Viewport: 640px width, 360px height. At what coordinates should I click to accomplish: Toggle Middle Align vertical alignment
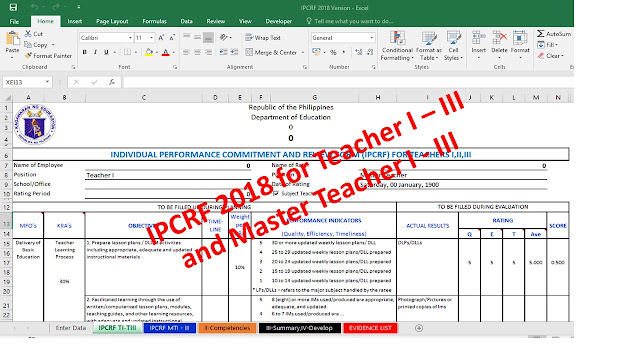[x=197, y=38]
